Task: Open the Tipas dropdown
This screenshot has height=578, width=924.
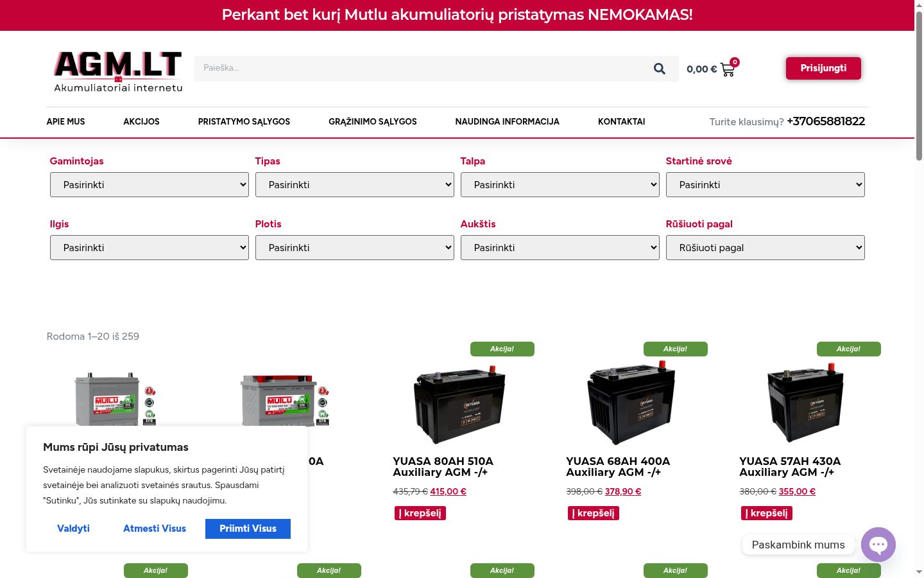Action: click(x=355, y=185)
